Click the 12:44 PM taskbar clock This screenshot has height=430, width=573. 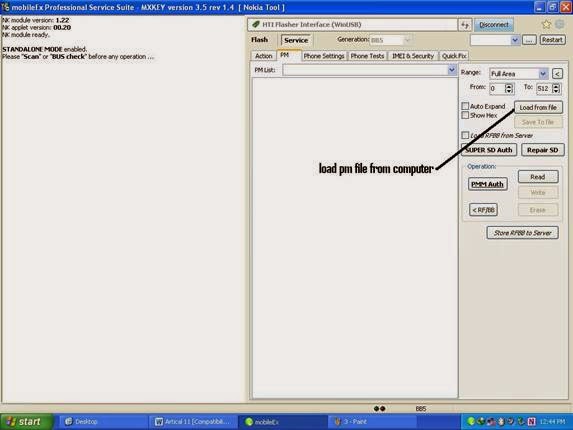click(552, 422)
